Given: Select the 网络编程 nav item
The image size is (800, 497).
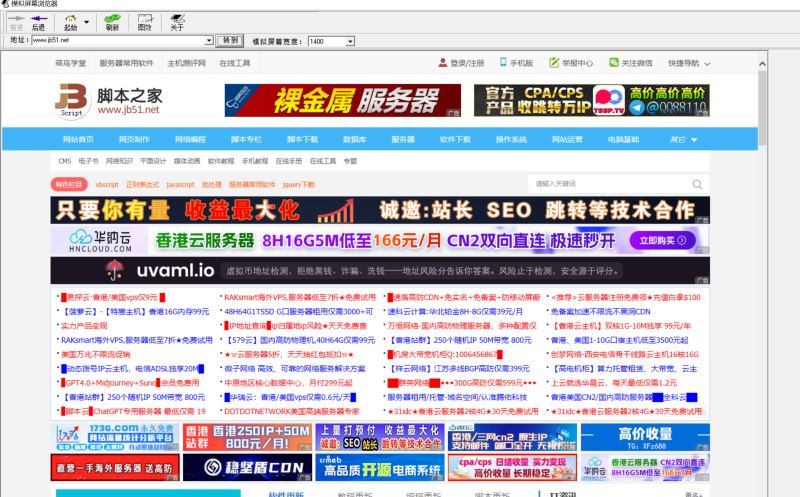Looking at the screenshot, I should pyautogui.click(x=190, y=139).
